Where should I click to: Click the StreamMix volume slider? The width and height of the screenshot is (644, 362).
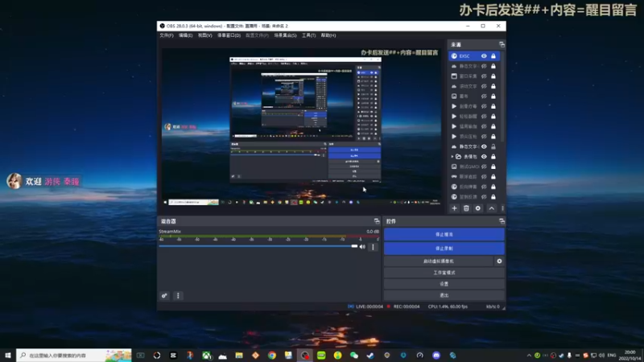[x=258, y=246]
